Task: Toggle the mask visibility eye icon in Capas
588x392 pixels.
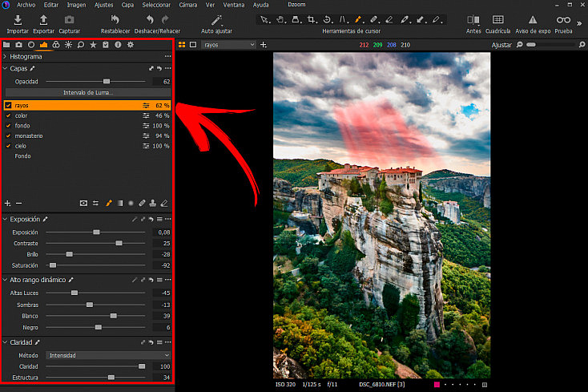Action: [x=83, y=204]
